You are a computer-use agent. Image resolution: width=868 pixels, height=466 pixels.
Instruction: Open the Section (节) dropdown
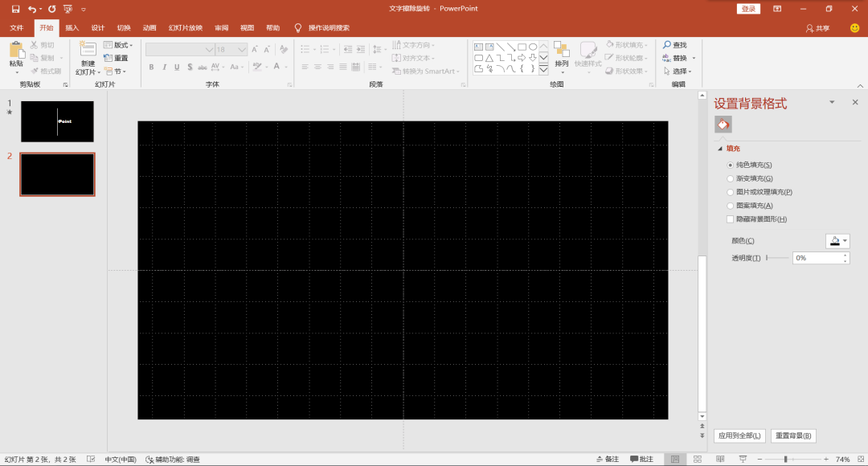(116, 72)
